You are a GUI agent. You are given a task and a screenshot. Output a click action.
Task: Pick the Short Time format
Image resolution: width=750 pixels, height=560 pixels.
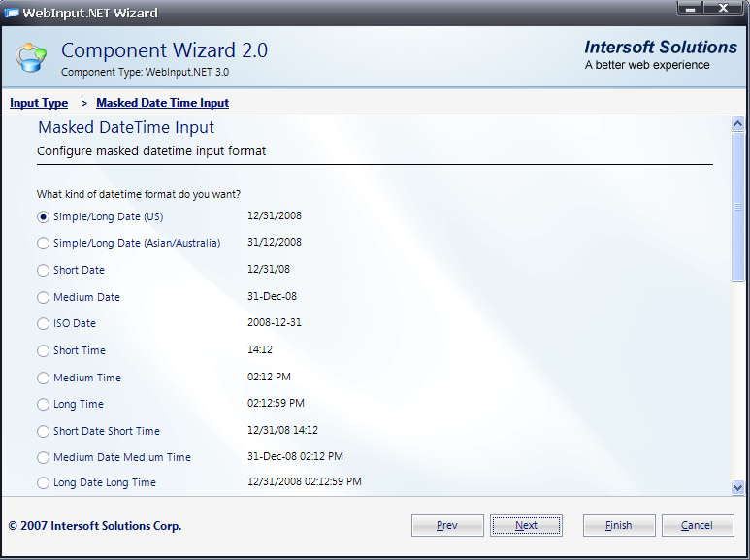tap(43, 351)
